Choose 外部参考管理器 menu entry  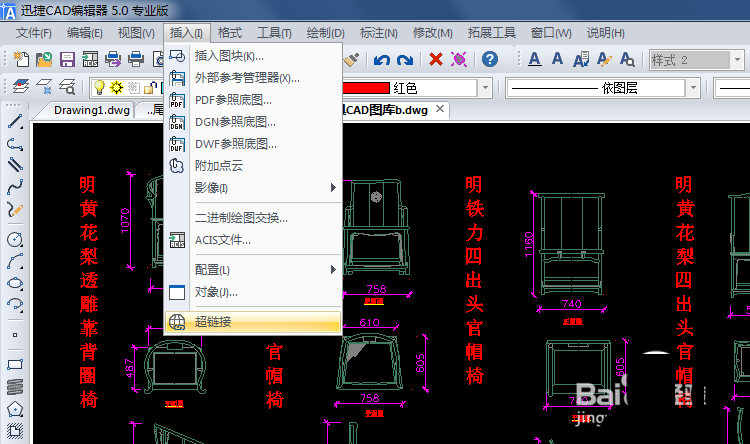click(x=253, y=78)
